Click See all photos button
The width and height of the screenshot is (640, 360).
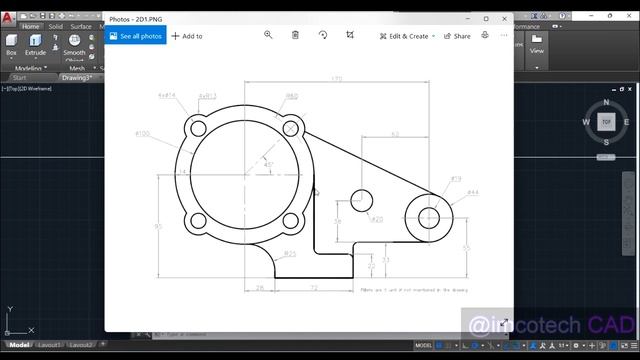(136, 36)
